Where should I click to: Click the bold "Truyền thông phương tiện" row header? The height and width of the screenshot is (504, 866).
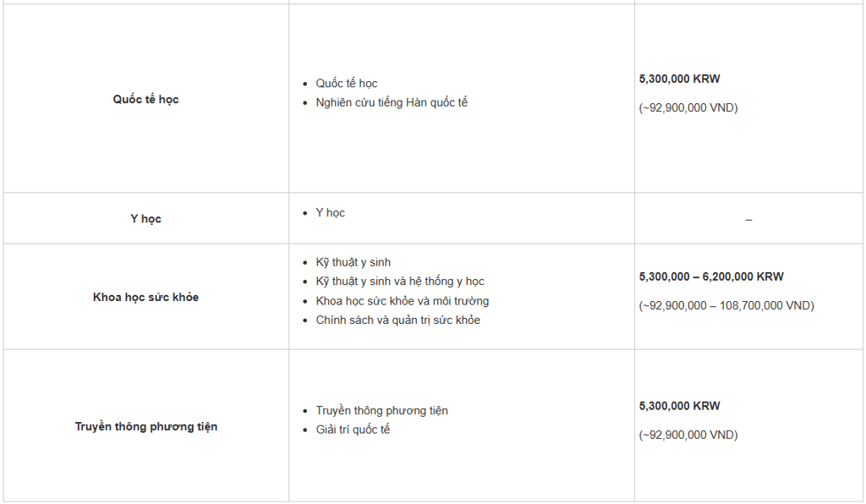145,427
